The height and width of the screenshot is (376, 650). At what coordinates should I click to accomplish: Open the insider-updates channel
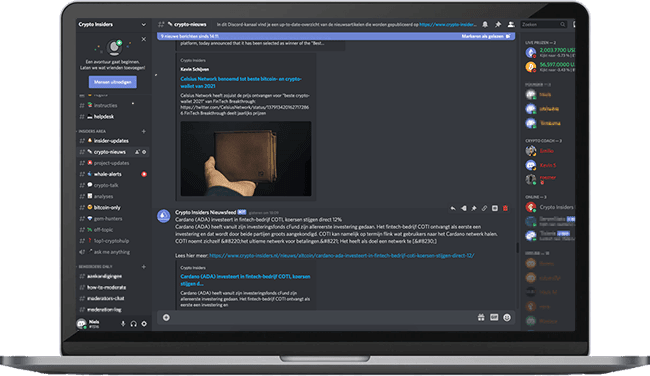point(112,141)
